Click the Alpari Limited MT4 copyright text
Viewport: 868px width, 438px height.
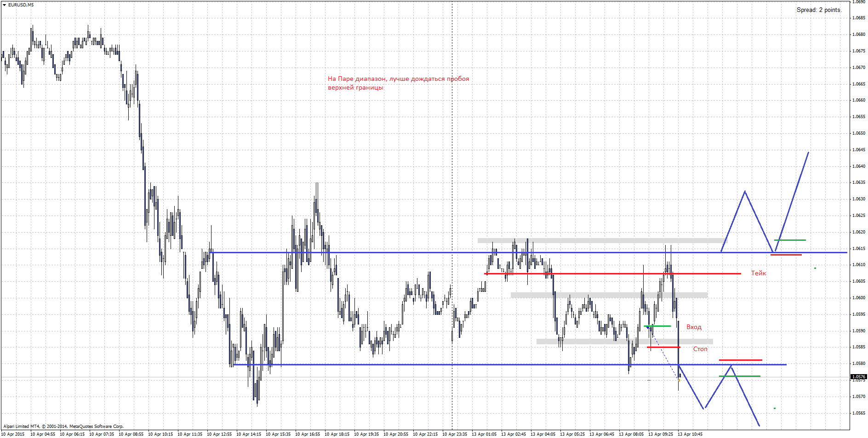[x=63, y=426]
